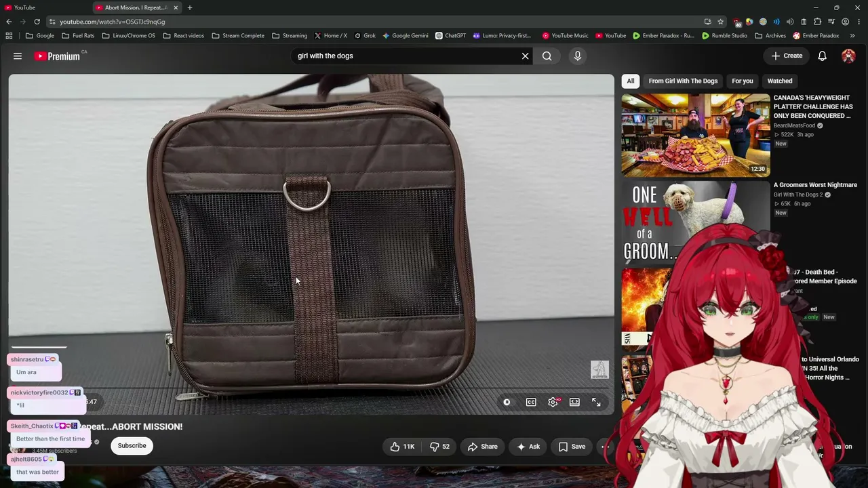Image resolution: width=868 pixels, height=488 pixels.
Task: Open the player settings gear
Action: [553, 402]
